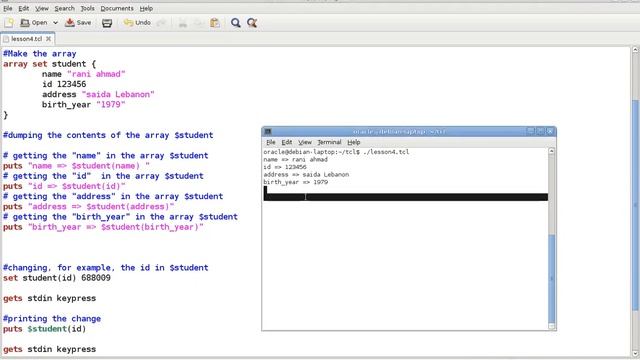Click the last 'gets stdin keypress' line
This screenshot has height=360, width=640.
(49, 349)
